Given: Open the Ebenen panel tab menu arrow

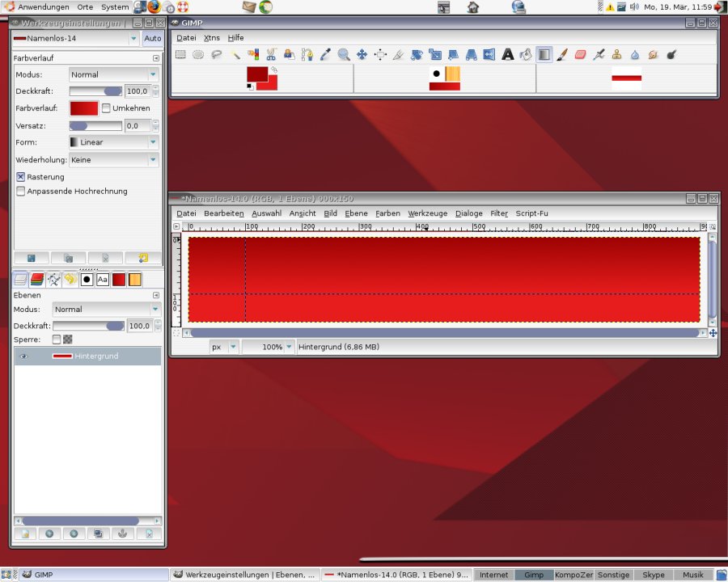Looking at the screenshot, I should [156, 295].
